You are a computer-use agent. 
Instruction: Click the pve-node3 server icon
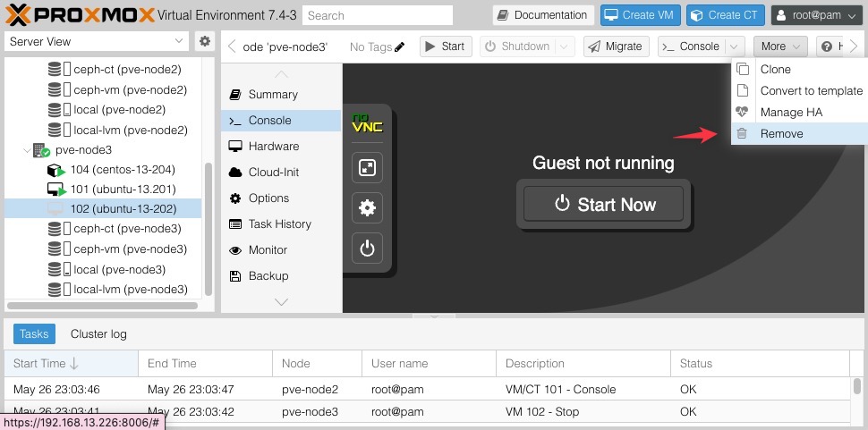tap(41, 150)
